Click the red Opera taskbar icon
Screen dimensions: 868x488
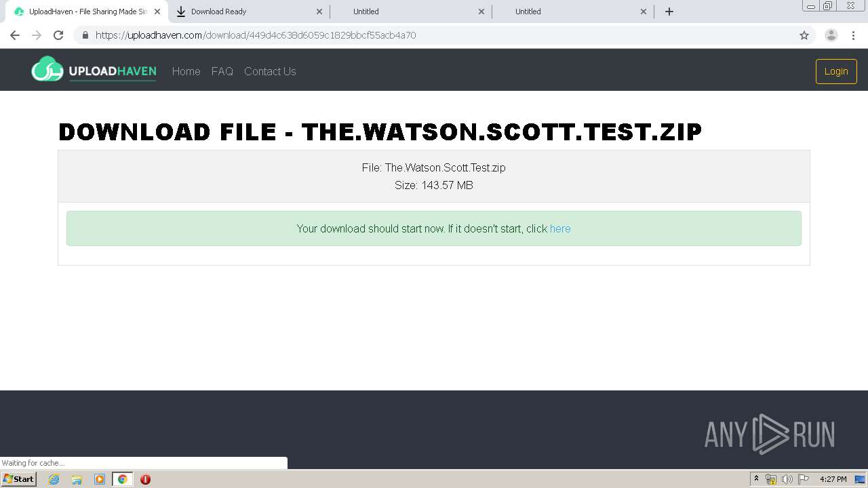[145, 479]
